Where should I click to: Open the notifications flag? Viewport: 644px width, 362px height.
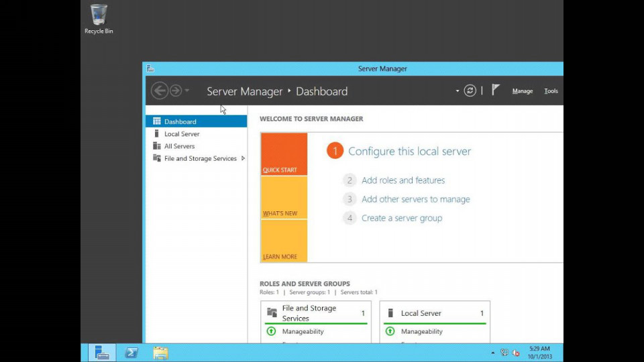pos(496,90)
